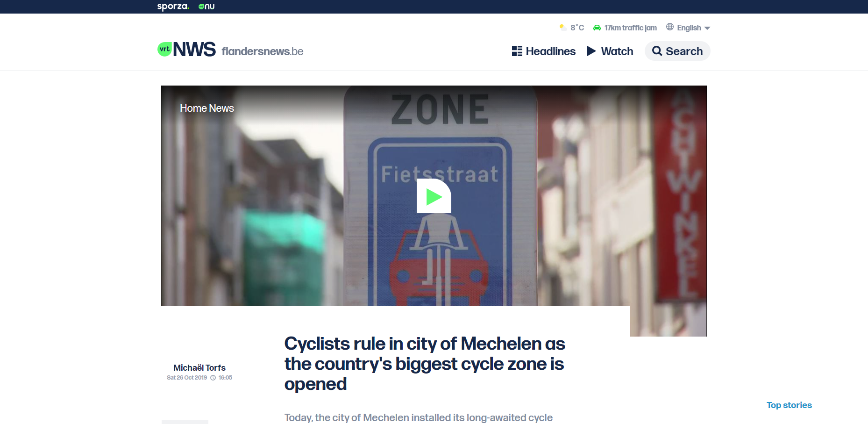The height and width of the screenshot is (424, 868).
Task: Click the Headlines grid icon
Action: pyautogui.click(x=517, y=51)
